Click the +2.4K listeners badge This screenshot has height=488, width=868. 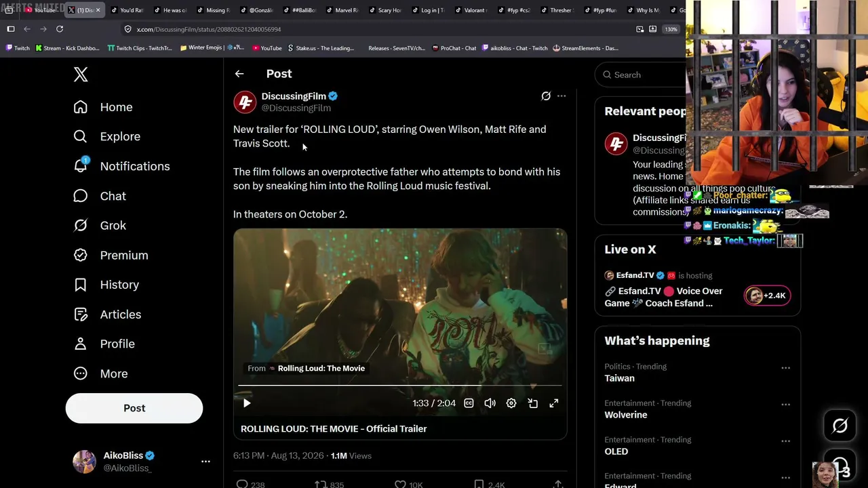pyautogui.click(x=768, y=296)
